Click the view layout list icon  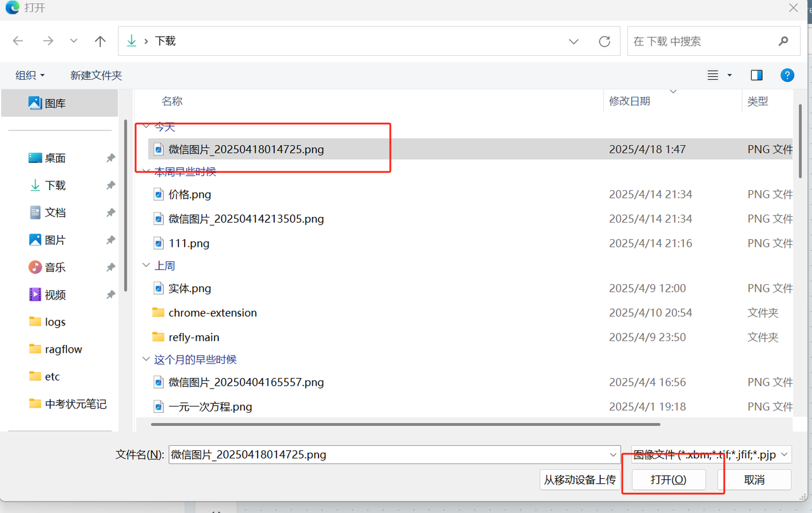(713, 75)
